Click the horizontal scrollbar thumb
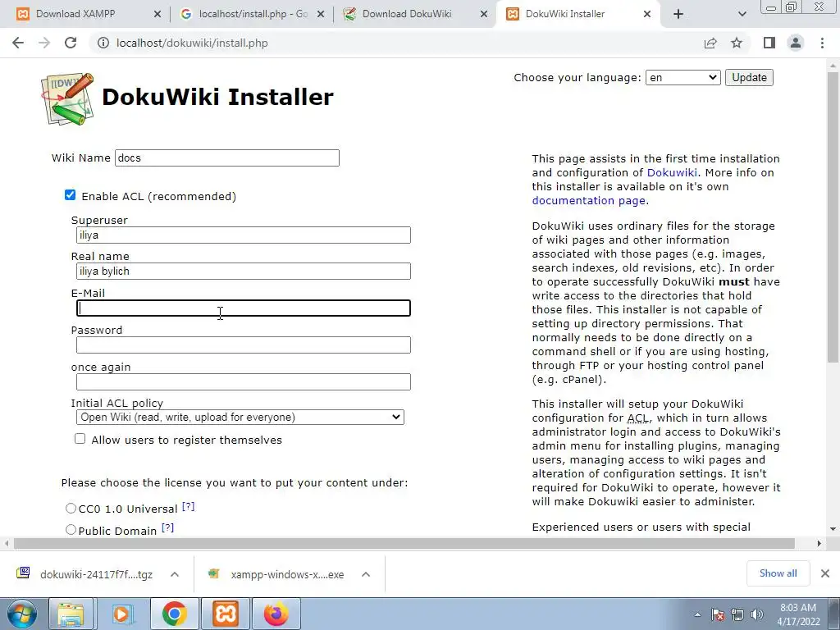Image resolution: width=840 pixels, height=630 pixels. pyautogui.click(x=404, y=543)
